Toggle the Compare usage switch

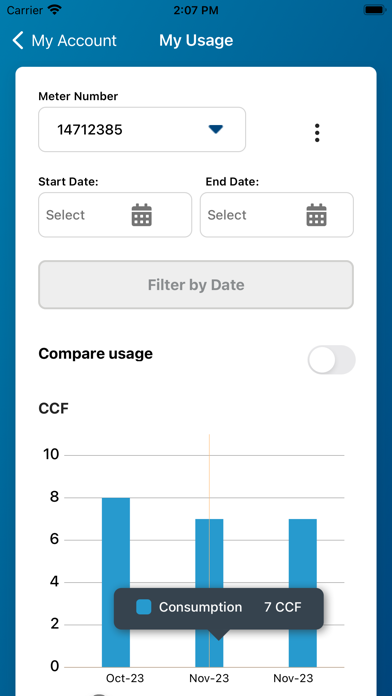click(x=332, y=360)
